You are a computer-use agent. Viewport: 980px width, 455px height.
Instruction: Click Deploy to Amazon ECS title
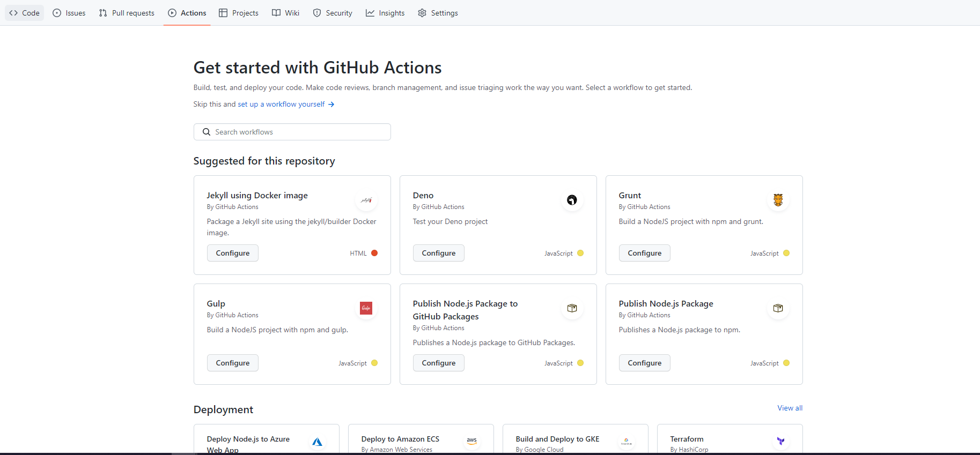(400, 439)
